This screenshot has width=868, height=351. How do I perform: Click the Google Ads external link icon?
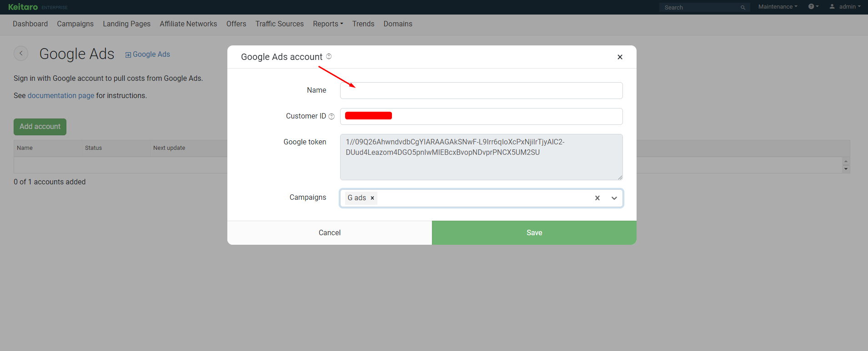(128, 54)
